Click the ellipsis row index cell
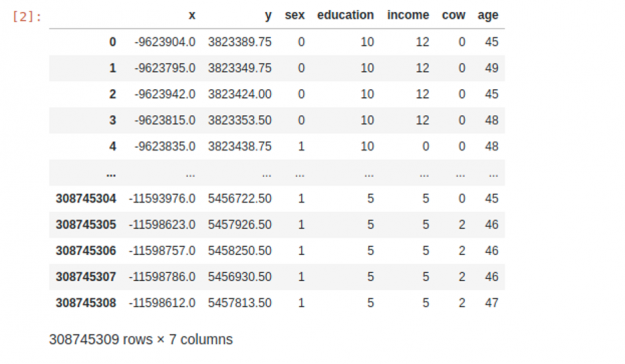The width and height of the screenshot is (625, 364). 111,174
